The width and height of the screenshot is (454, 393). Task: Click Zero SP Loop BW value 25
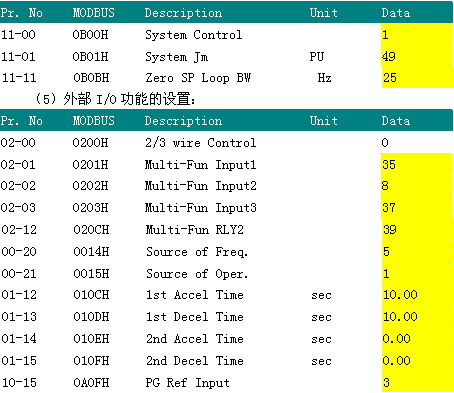[x=389, y=78]
